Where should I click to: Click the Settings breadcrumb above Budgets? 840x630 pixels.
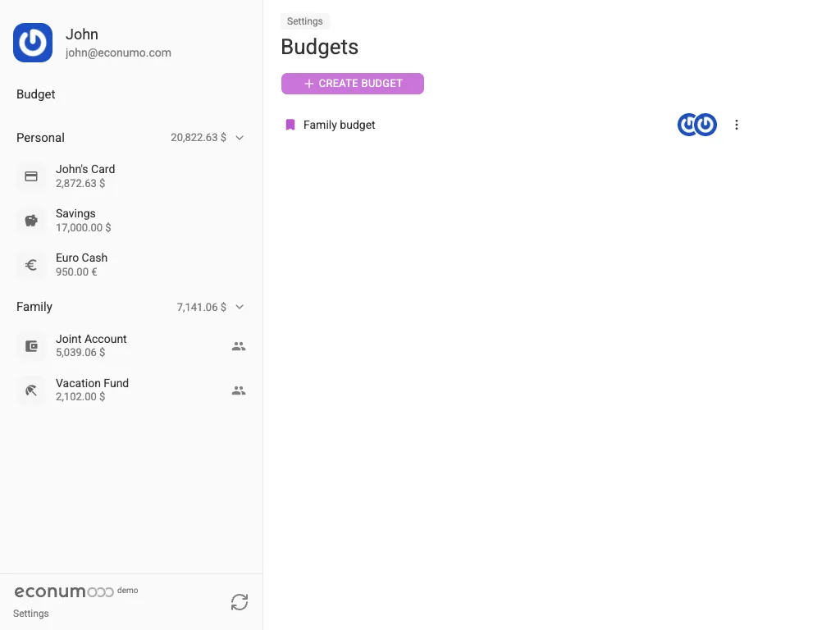coord(305,21)
